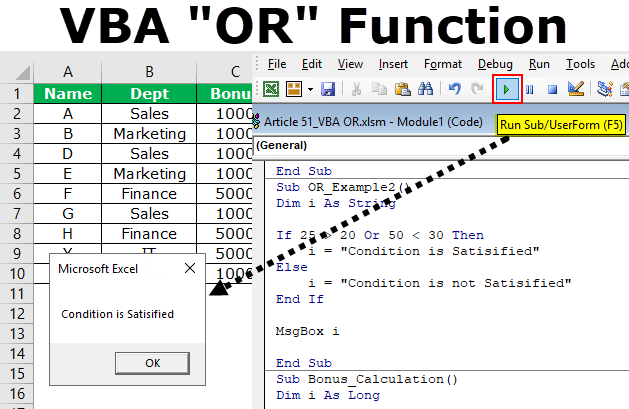Click the Sub OR_Example2() code line

[x=343, y=187]
